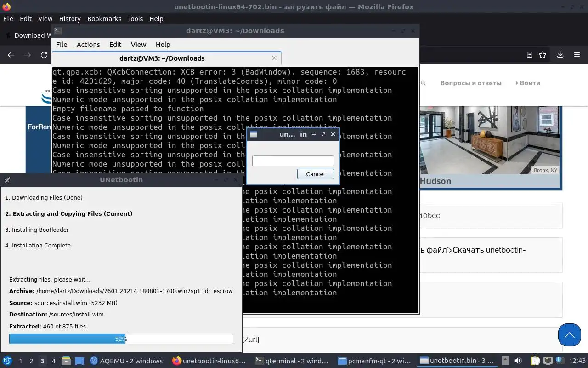Switch to unetbootin.bin taskbar group
The width and height of the screenshot is (588, 368).
tap(457, 361)
